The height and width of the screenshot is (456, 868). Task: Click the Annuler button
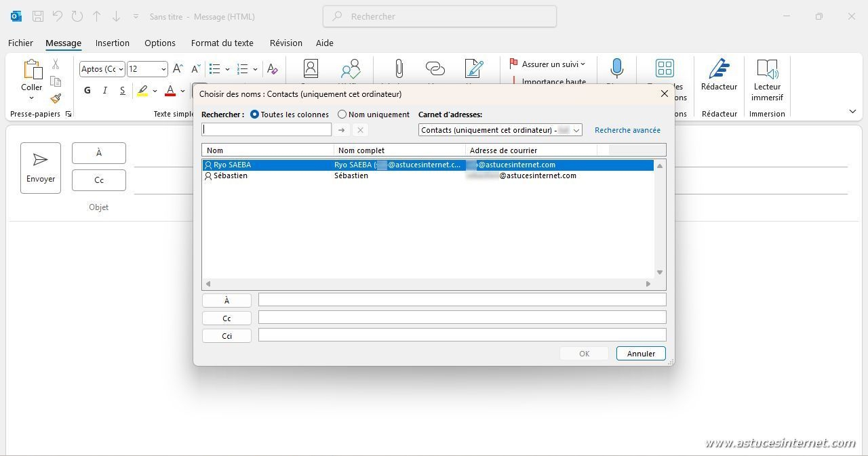click(640, 353)
